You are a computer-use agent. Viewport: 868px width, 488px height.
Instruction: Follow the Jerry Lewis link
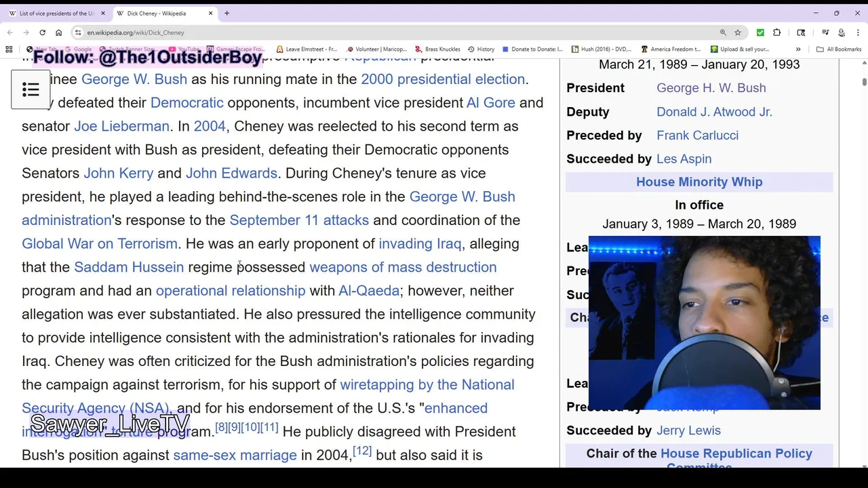[688, 430]
